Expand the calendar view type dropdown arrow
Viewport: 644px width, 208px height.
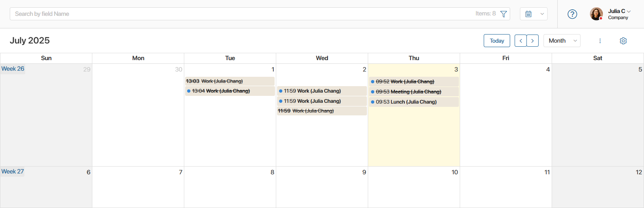pos(542,14)
